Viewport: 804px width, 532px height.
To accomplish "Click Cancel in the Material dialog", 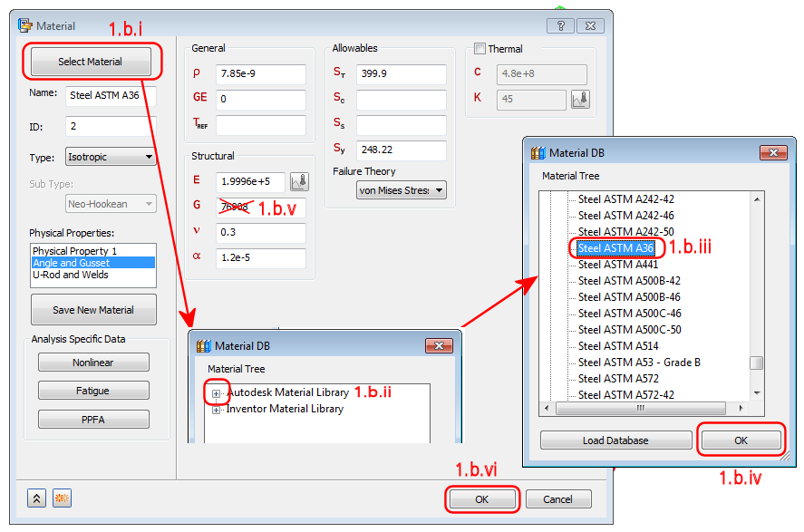I will tap(557, 499).
